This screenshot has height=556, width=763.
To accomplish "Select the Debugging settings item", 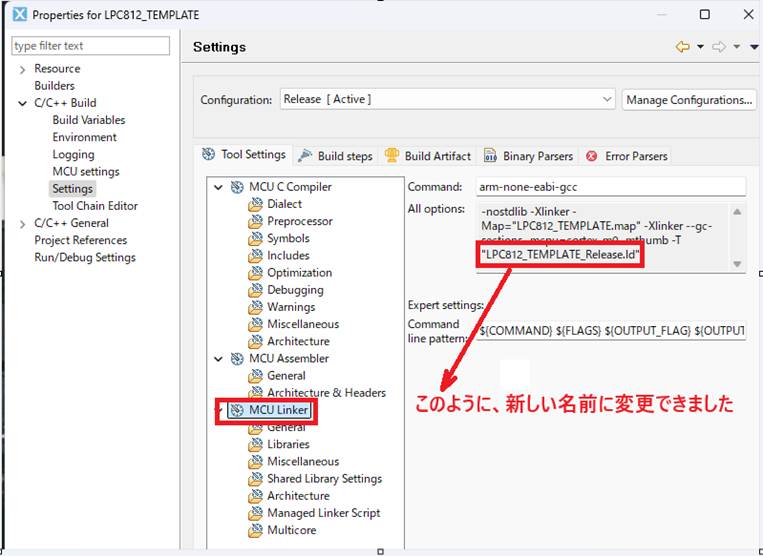I will (295, 290).
